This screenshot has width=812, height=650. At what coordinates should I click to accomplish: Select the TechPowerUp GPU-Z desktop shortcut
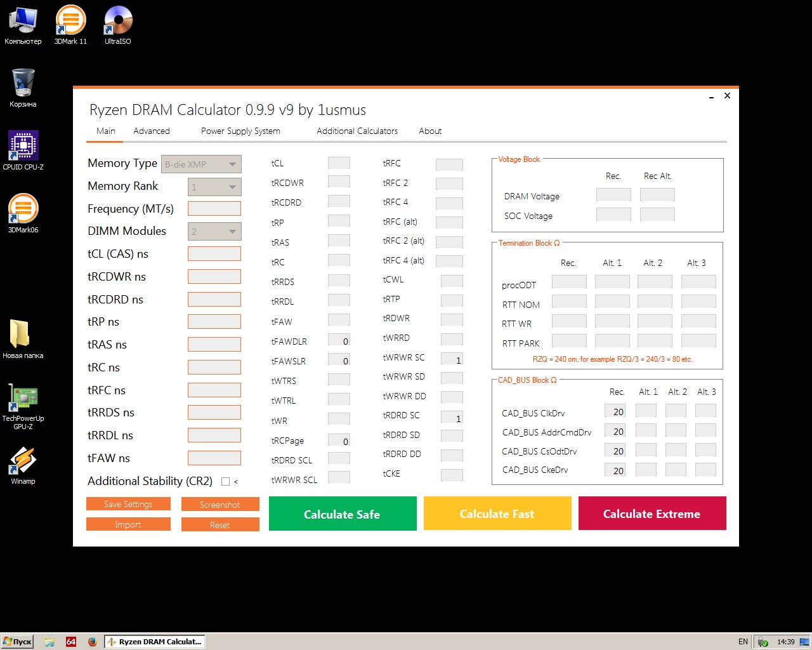point(23,406)
